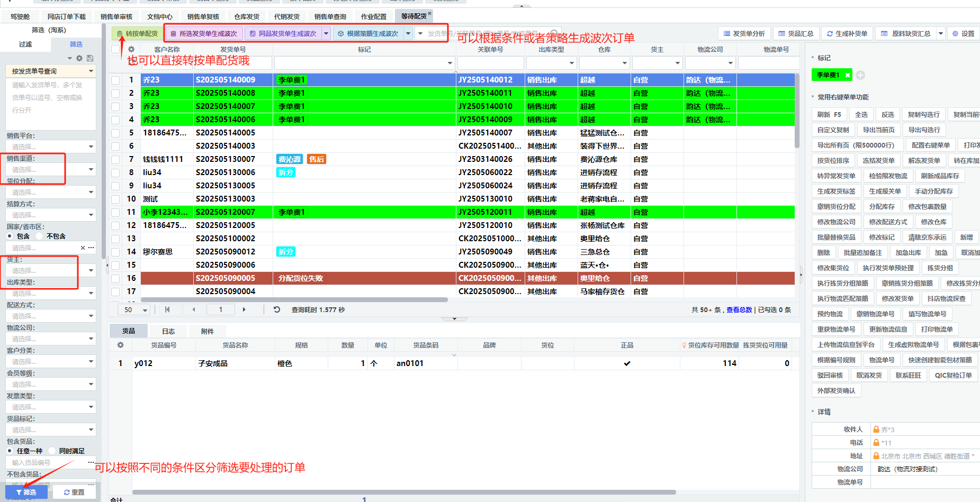Click the order grid column settings gear

(131, 49)
